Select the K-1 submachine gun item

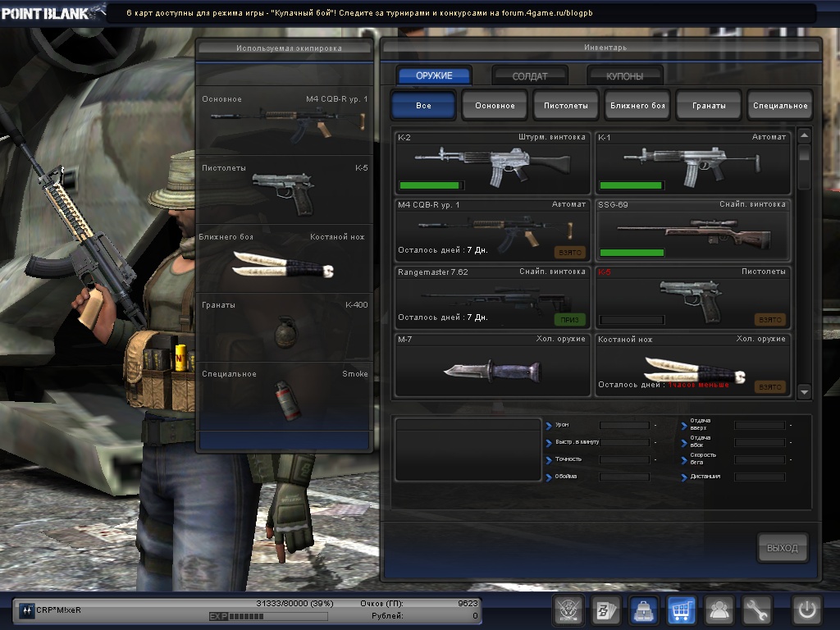692,163
